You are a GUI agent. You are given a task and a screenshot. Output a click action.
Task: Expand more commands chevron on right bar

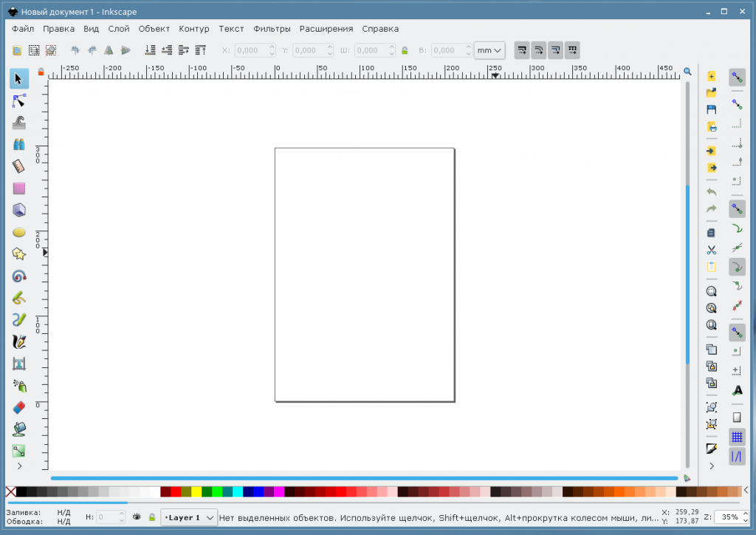coord(712,466)
